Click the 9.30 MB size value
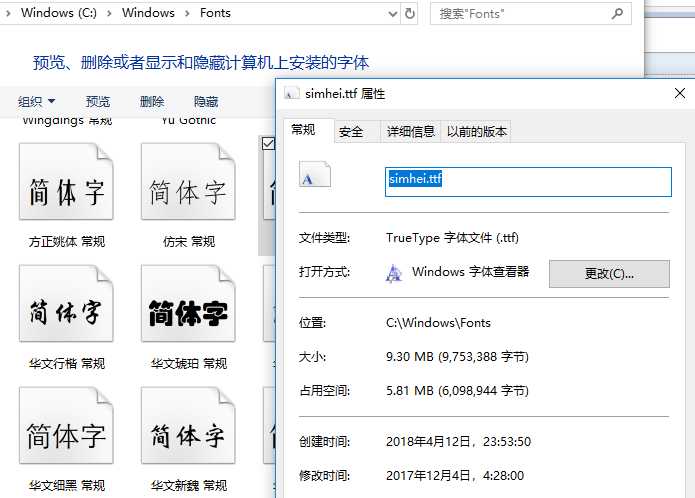The width and height of the screenshot is (695, 498). [457, 357]
